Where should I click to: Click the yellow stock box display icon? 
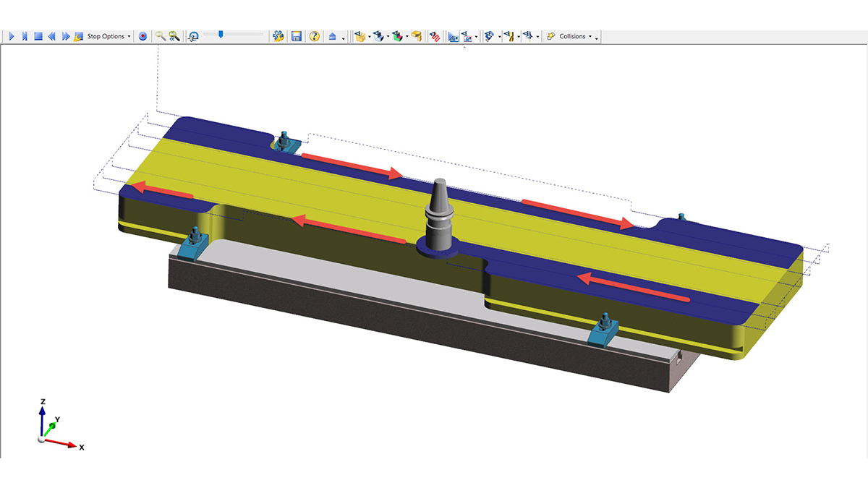(x=359, y=36)
